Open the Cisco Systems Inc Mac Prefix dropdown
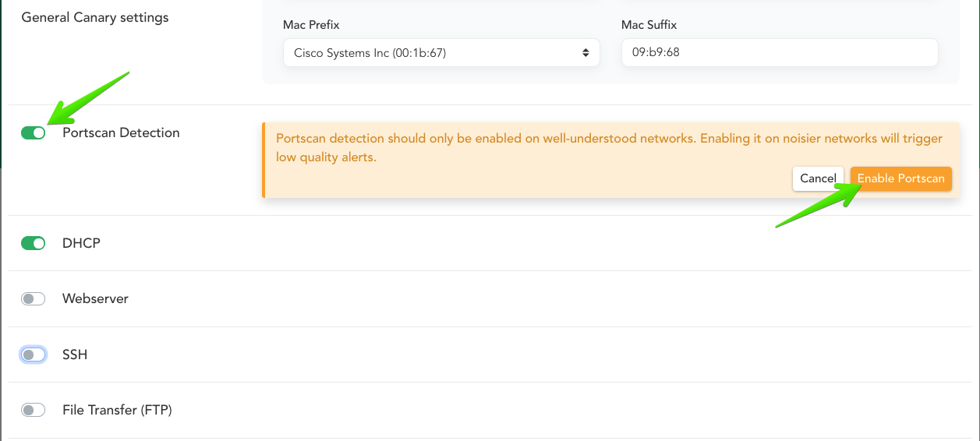The image size is (980, 441). 437,53
